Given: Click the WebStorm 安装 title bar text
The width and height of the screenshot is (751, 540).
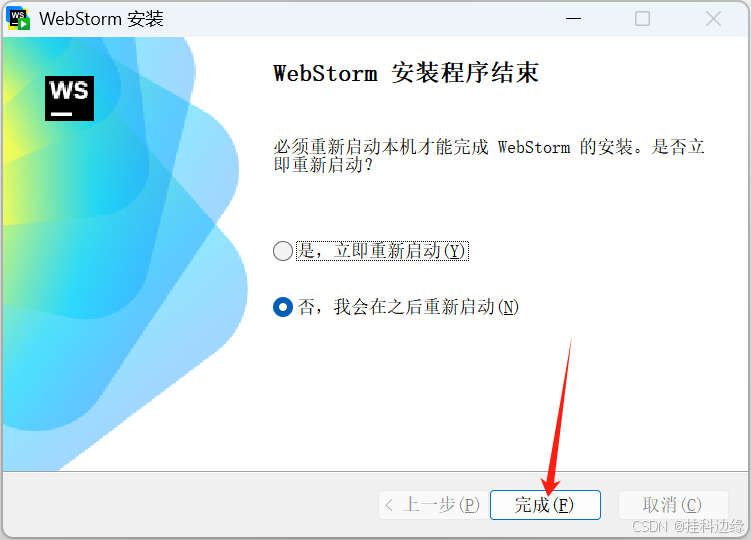Looking at the screenshot, I should tap(102, 19).
